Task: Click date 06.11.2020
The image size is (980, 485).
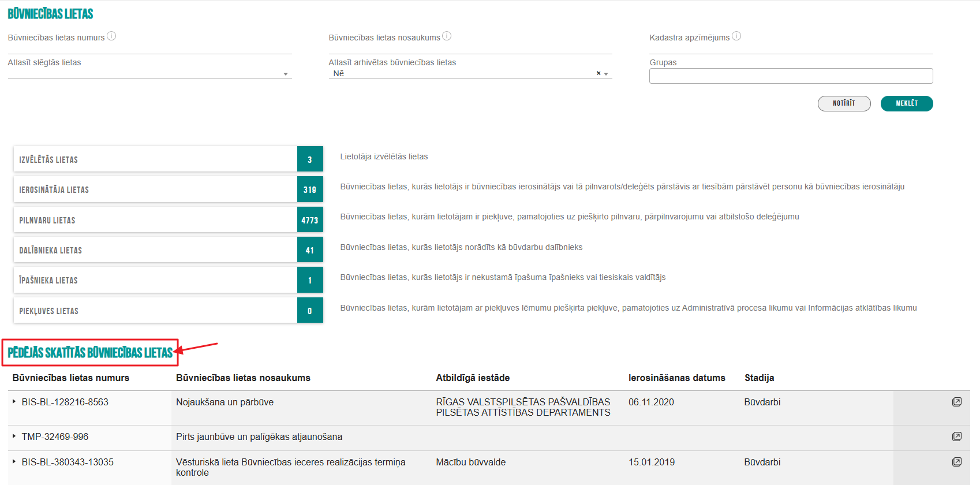Action: [x=651, y=402]
